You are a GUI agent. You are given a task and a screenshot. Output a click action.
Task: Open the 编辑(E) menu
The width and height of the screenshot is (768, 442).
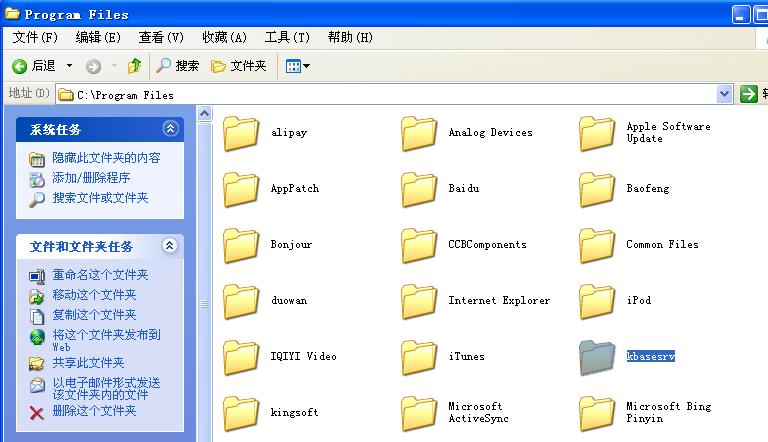coord(98,37)
